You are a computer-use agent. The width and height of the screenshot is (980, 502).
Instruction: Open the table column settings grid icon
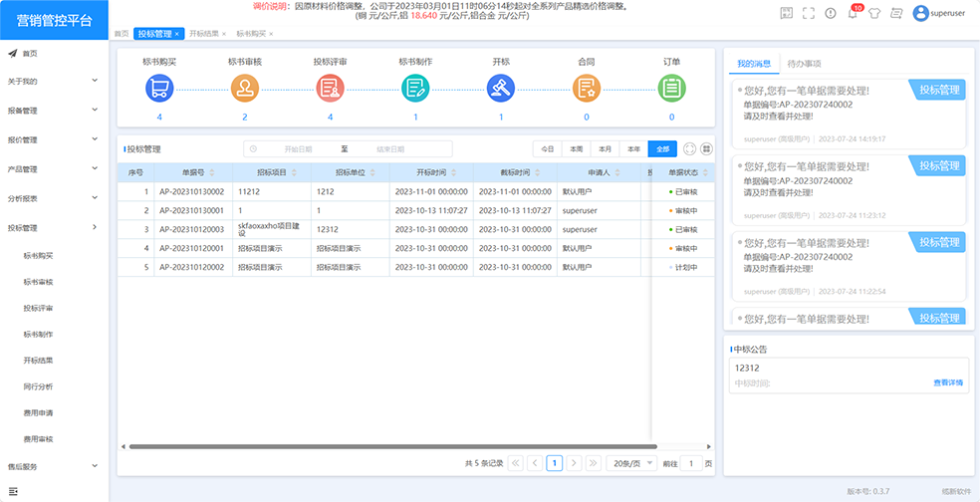707,148
